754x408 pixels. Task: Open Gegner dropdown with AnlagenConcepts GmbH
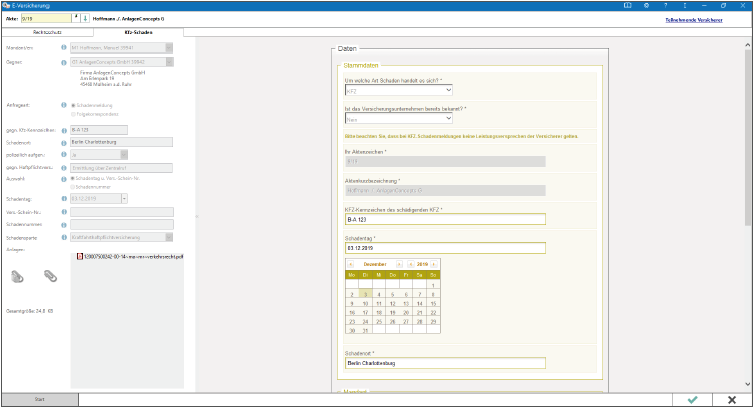[169, 62]
